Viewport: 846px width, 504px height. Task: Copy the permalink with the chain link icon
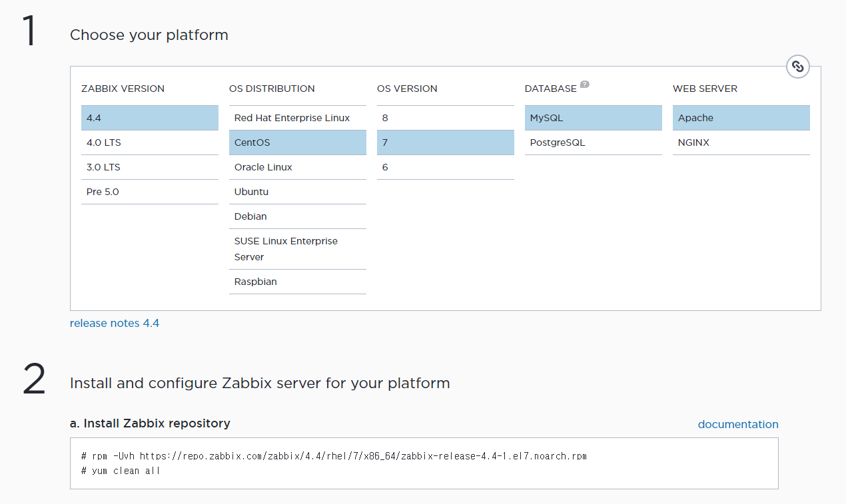pos(798,67)
